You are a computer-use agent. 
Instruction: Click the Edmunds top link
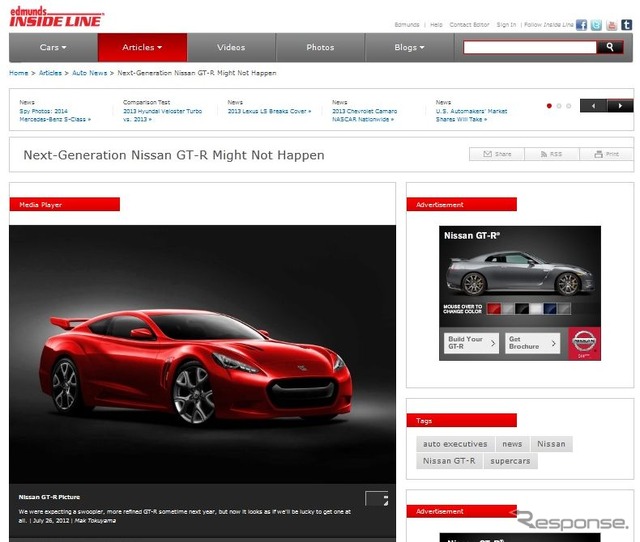[407, 24]
